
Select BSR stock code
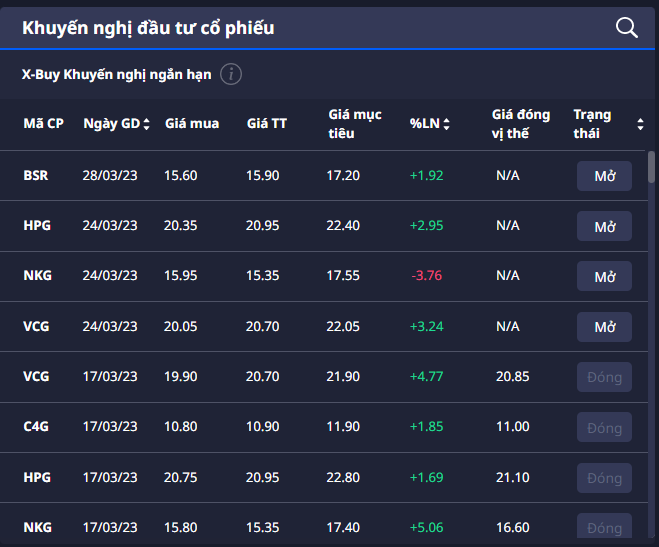point(36,175)
